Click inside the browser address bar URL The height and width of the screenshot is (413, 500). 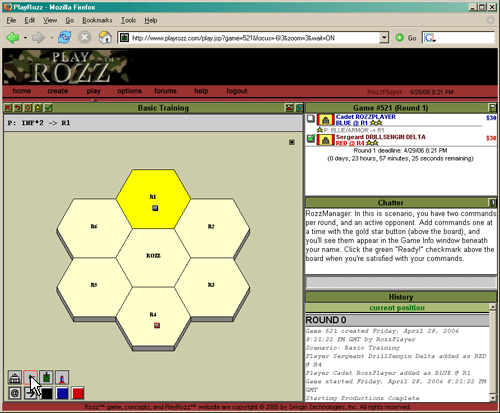coord(253,38)
